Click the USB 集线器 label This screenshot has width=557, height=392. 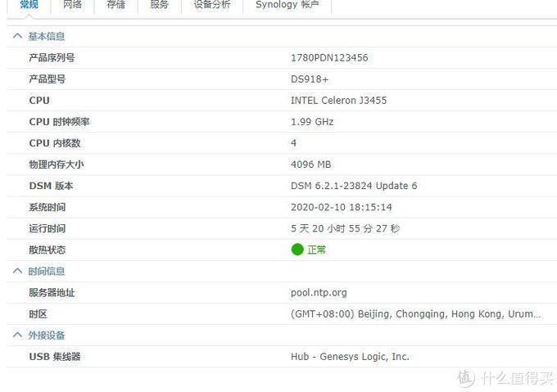[55, 357]
